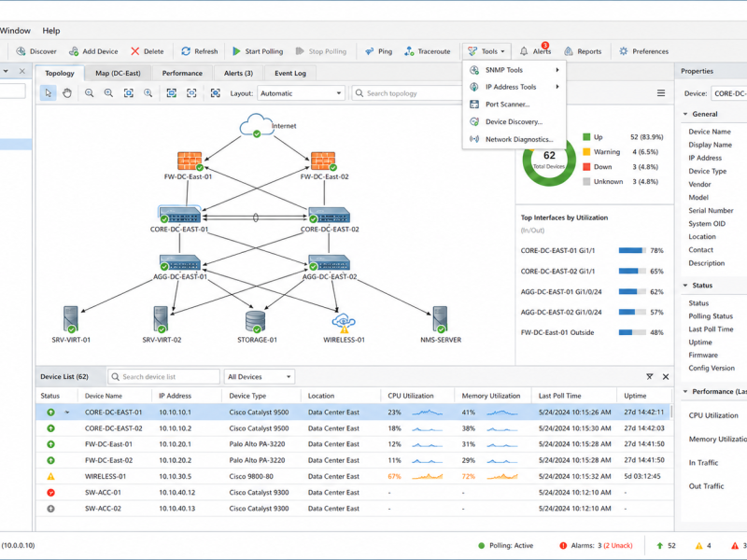747x560 pixels.
Task: Click the Up green legend swatch
Action: point(586,137)
